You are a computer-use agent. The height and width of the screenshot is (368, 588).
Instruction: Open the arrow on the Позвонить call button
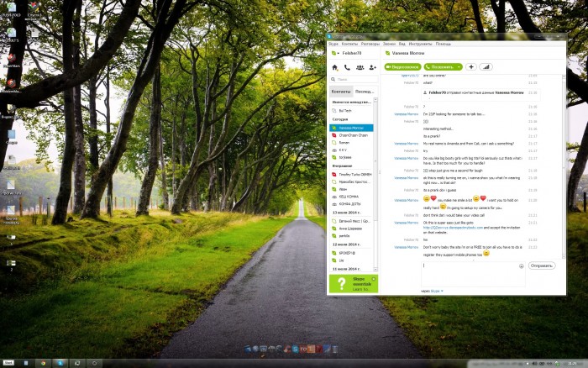pyautogui.click(x=459, y=66)
